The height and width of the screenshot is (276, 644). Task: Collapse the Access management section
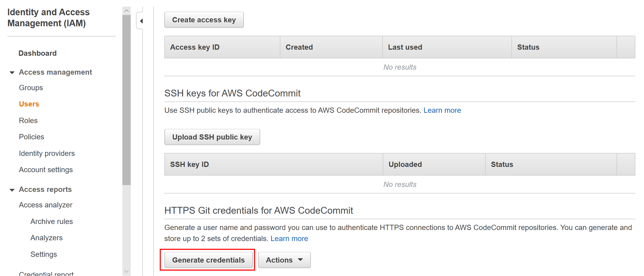pos(12,73)
